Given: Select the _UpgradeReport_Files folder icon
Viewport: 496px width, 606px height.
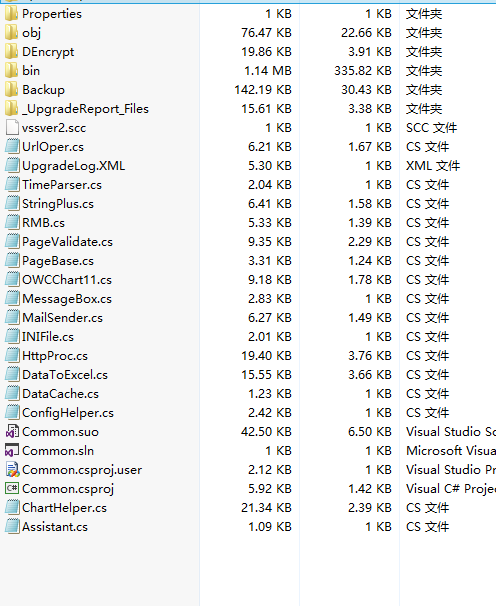Looking at the screenshot, I should (x=12, y=109).
